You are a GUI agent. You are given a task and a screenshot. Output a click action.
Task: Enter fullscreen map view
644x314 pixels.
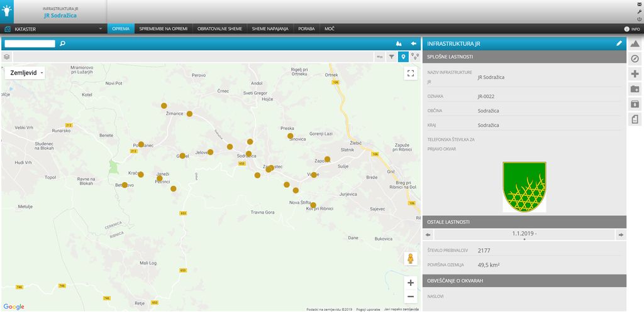coord(411,73)
